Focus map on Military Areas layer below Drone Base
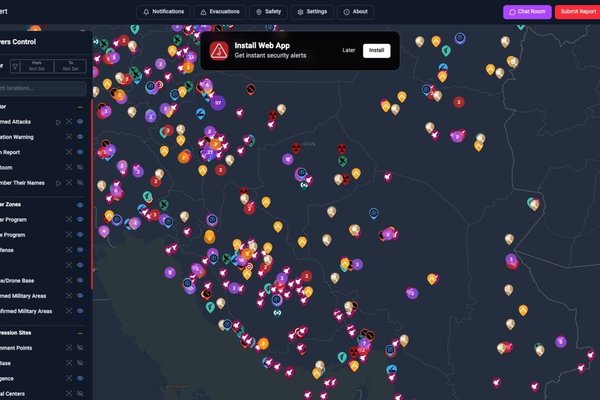The height and width of the screenshot is (400, 600). click(x=69, y=296)
